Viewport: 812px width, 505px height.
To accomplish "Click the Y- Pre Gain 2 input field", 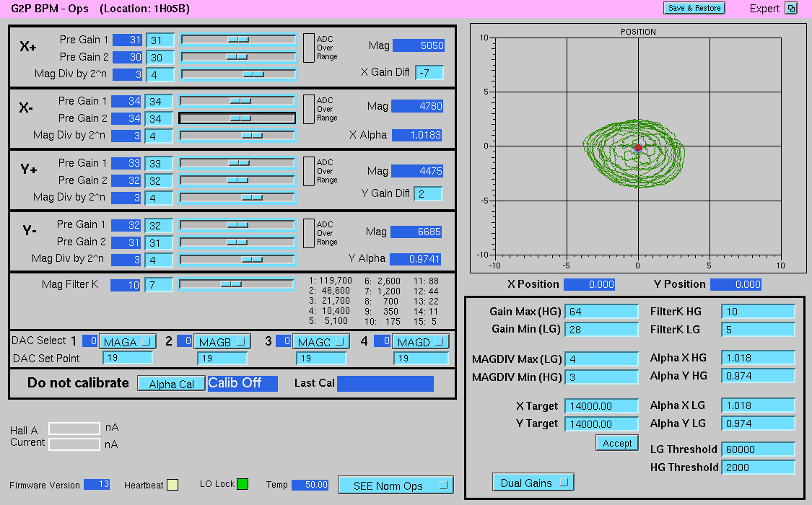I will tap(159, 242).
